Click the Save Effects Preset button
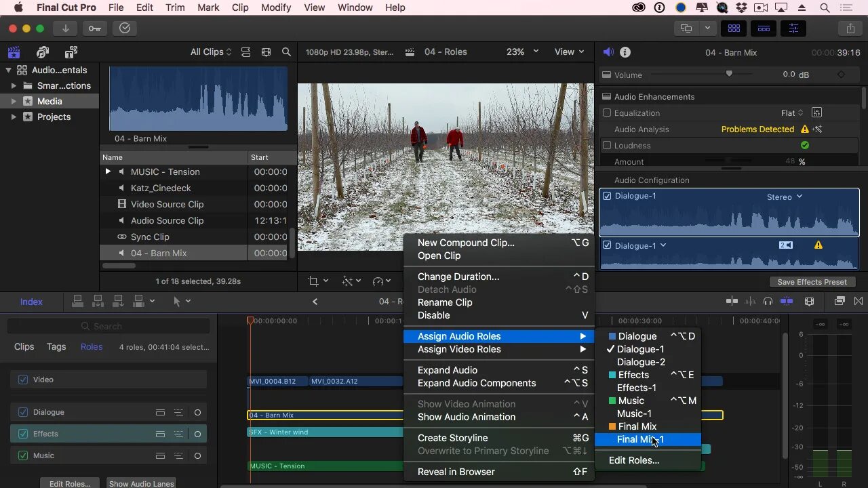This screenshot has height=488, width=868. coord(812,282)
